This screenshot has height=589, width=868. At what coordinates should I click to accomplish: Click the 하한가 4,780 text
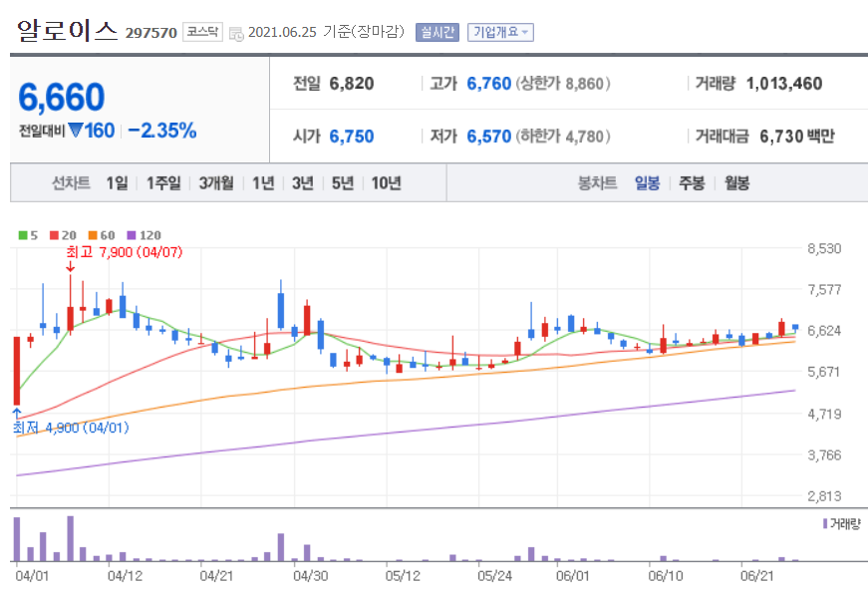563,137
